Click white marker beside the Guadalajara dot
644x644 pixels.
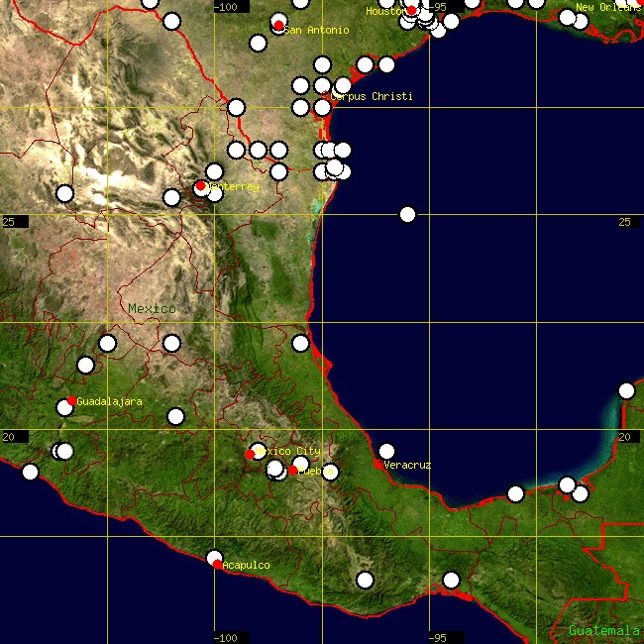point(64,408)
